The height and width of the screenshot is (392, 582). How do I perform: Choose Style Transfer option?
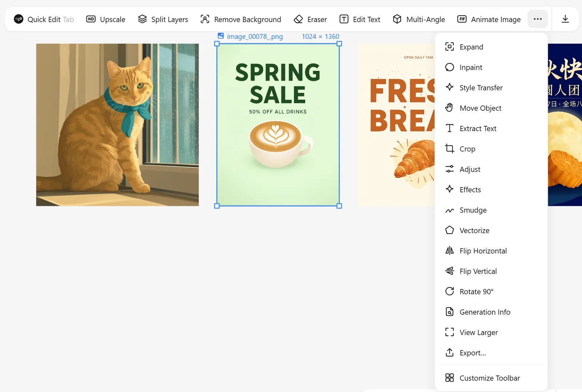(x=491, y=88)
